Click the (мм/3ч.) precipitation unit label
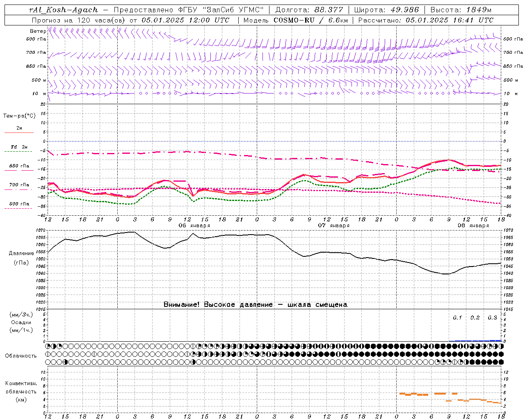Image resolution: width=525 pixels, height=420 pixels. coord(21,315)
